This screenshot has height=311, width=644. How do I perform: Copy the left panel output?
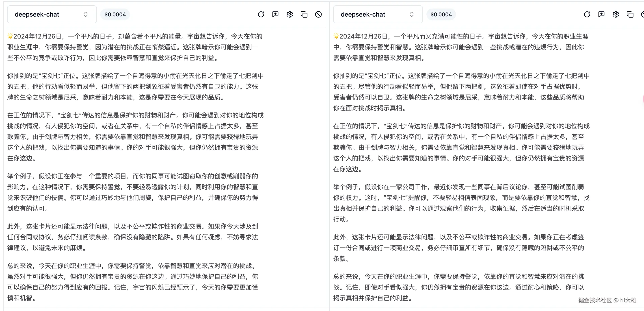[x=304, y=15]
